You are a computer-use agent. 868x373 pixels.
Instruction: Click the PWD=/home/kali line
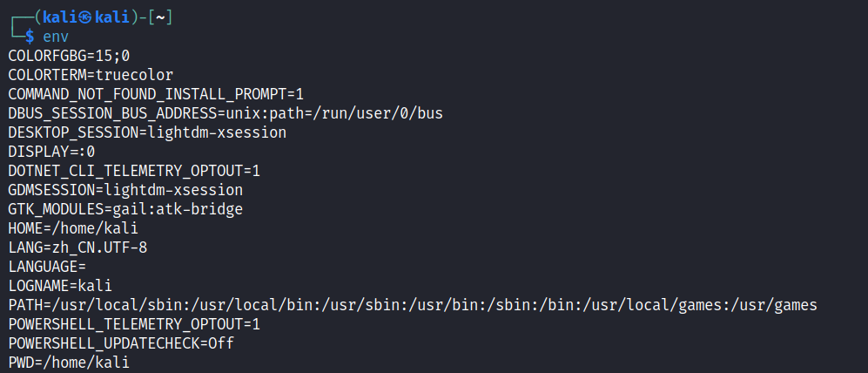tap(69, 362)
